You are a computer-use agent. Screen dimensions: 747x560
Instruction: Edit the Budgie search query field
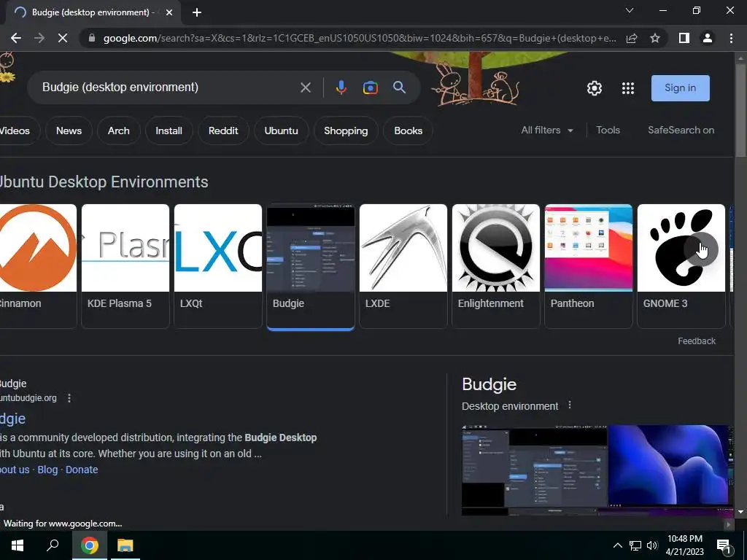tap(167, 87)
